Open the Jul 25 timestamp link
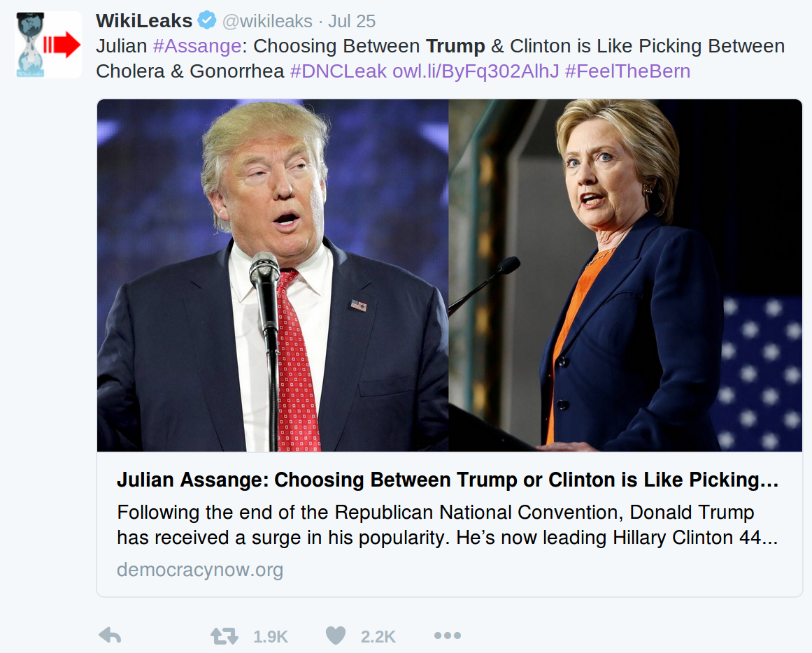812x653 pixels. (x=352, y=21)
